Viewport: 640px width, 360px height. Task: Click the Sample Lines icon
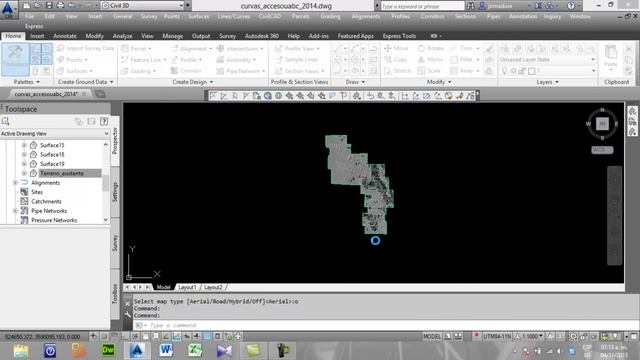click(x=279, y=60)
